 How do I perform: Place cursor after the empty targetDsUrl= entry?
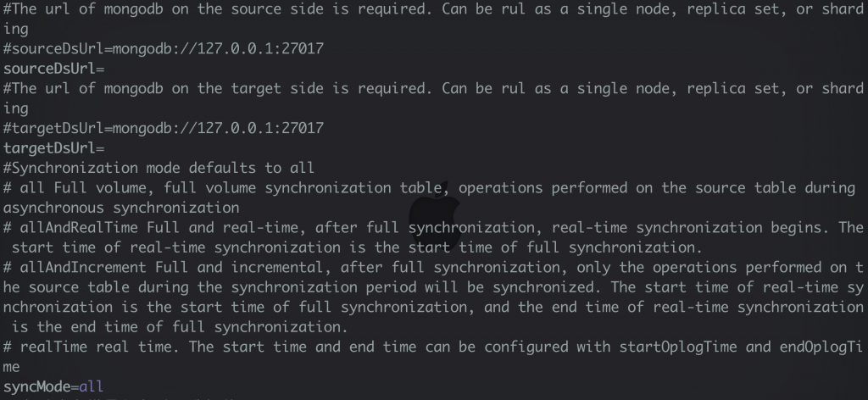click(x=107, y=148)
